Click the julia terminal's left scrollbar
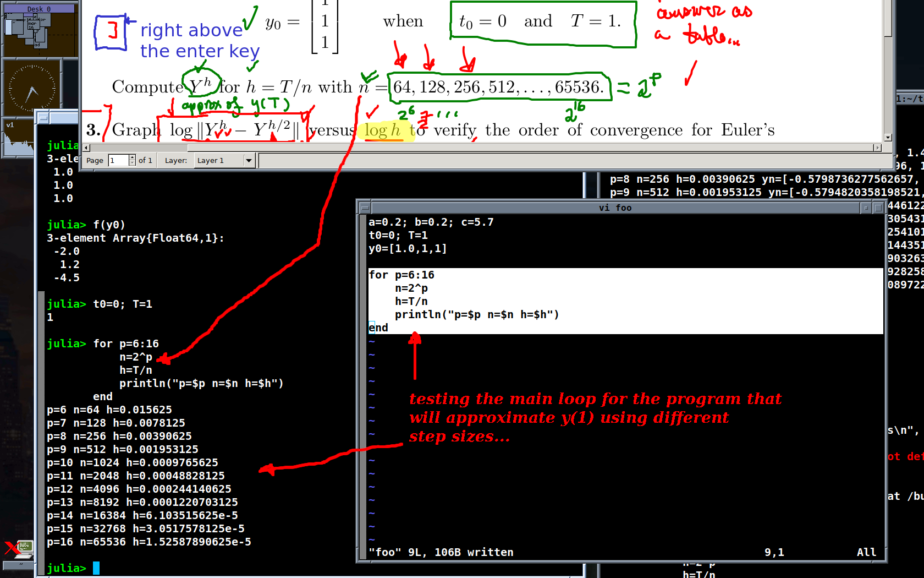Image resolution: width=924 pixels, height=578 pixels. (41, 385)
